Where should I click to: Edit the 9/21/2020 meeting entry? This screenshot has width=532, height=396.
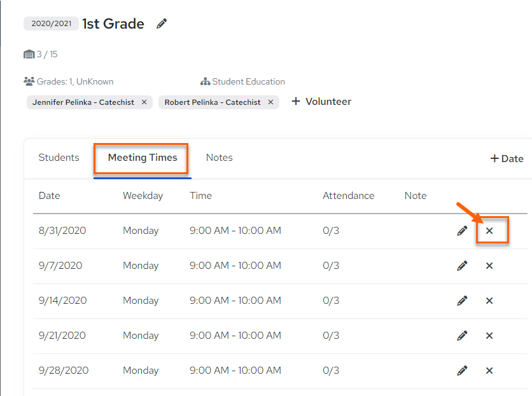462,336
